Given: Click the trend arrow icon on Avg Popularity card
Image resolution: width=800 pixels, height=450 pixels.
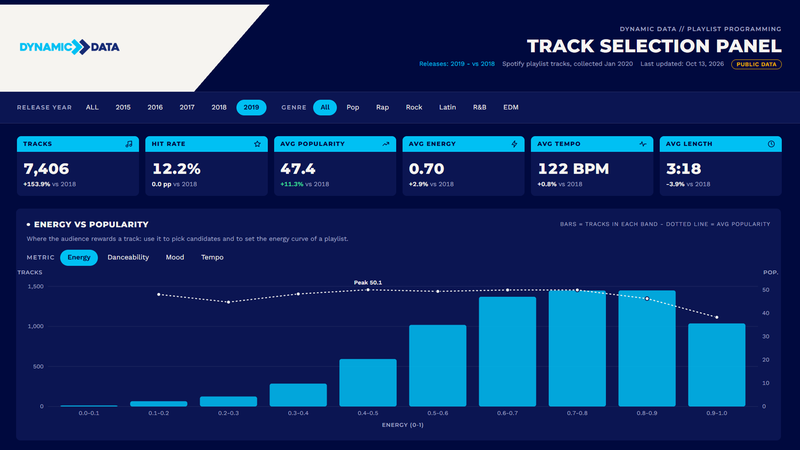Looking at the screenshot, I should [386, 144].
